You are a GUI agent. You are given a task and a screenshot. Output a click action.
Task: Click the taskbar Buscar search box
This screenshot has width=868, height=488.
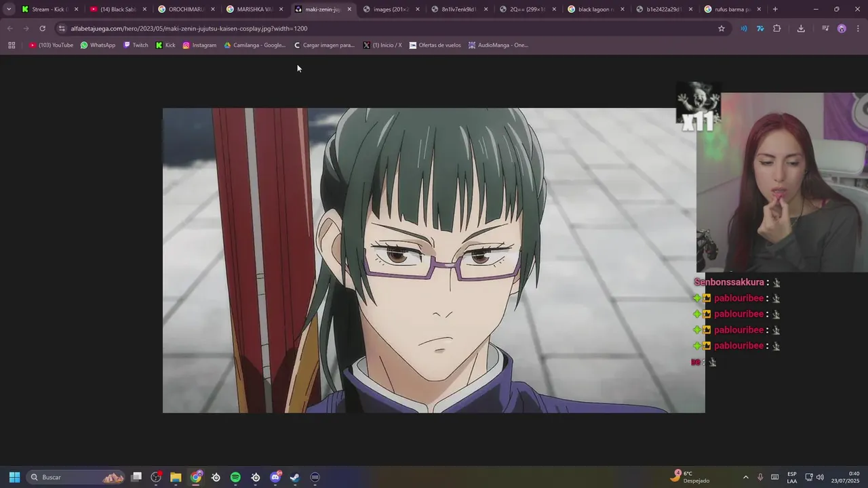point(76,477)
